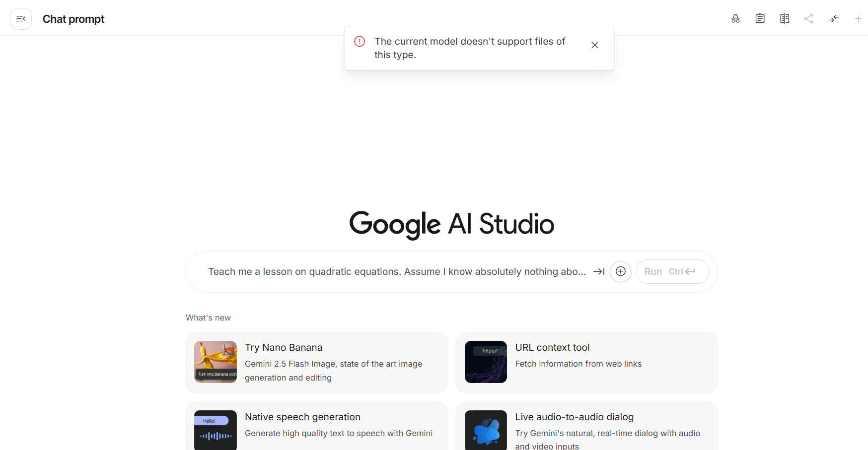Open the Try Nano Banana card
This screenshot has height=450, width=868.
point(317,363)
